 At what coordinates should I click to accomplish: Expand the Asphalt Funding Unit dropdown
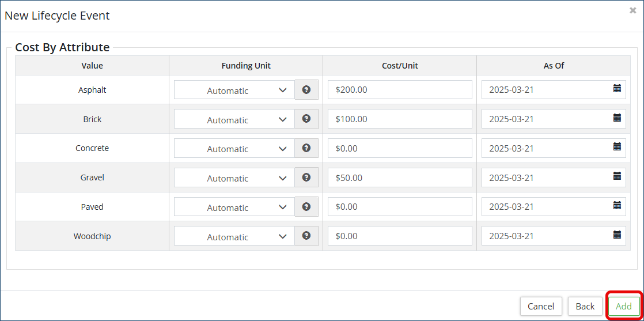tap(234, 90)
